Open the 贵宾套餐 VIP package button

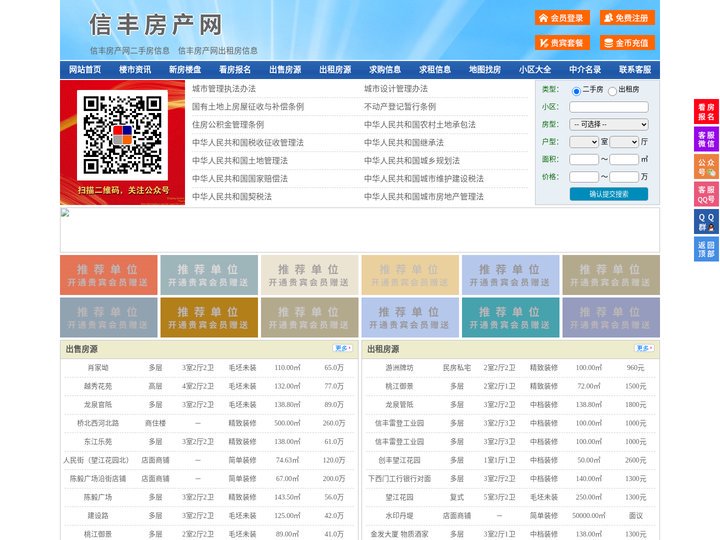(562, 43)
